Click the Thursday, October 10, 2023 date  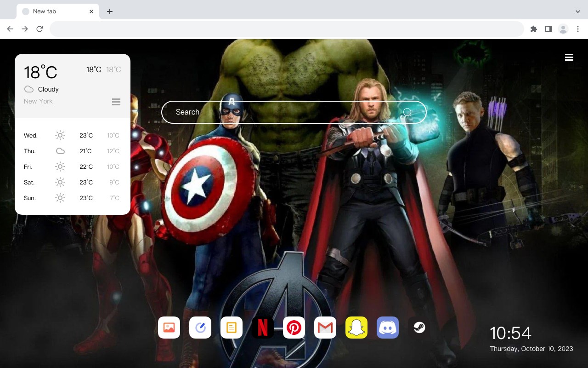[x=531, y=349]
